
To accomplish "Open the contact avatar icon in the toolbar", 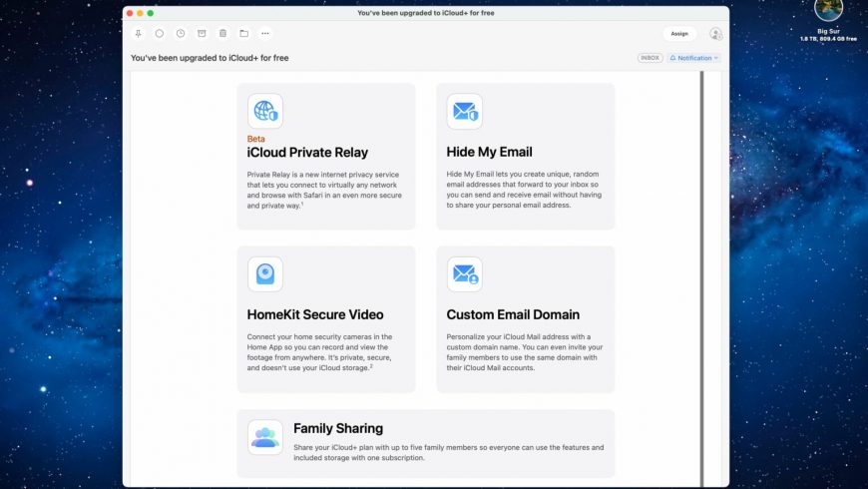I will [715, 34].
